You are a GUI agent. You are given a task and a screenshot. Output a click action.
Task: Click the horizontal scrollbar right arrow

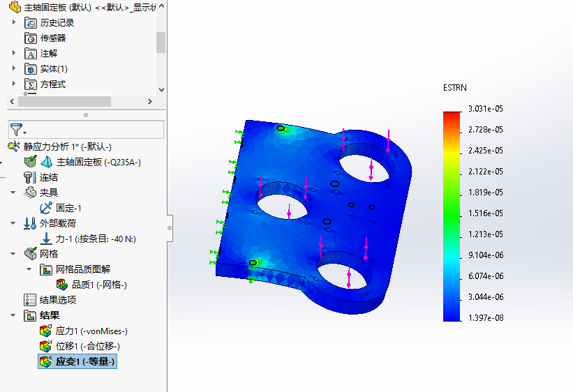click(149, 102)
